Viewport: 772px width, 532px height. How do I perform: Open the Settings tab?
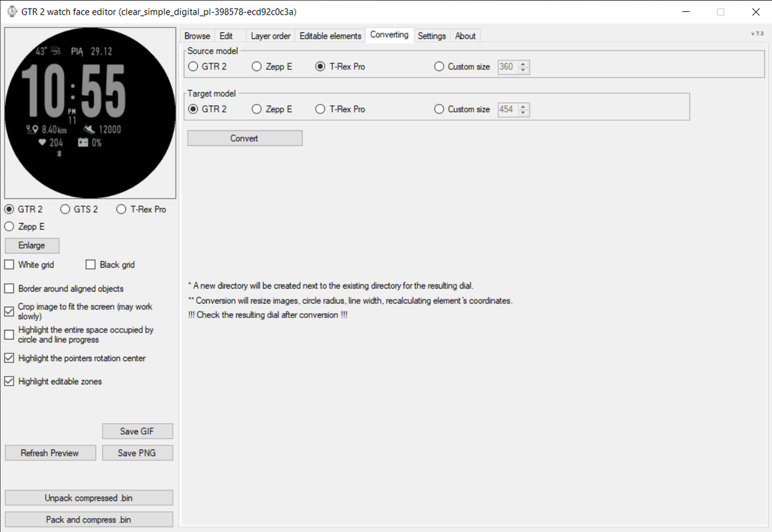(x=431, y=36)
